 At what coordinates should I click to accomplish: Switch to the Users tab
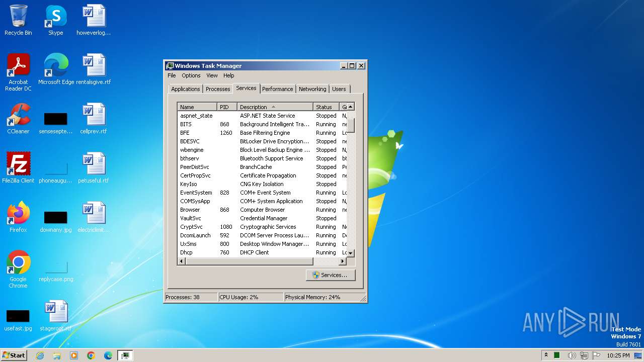tap(339, 89)
